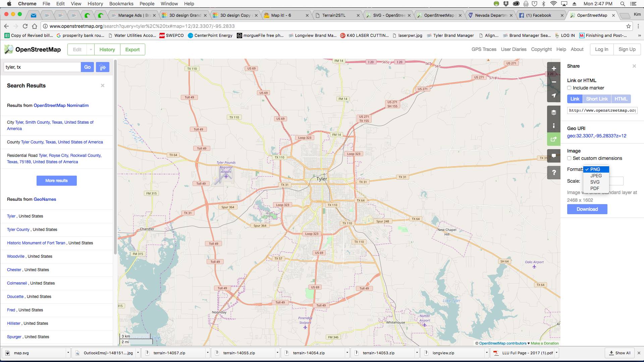The height and width of the screenshot is (362, 644).
Task: Open the History tab in OpenStreetMap
Action: [107, 50]
